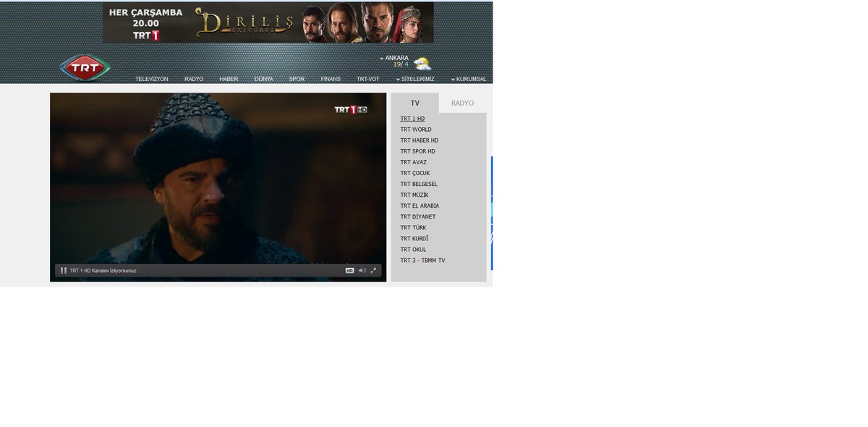Screen dimensions: 868x427
Task: Mute the video player volume
Action: pos(362,271)
